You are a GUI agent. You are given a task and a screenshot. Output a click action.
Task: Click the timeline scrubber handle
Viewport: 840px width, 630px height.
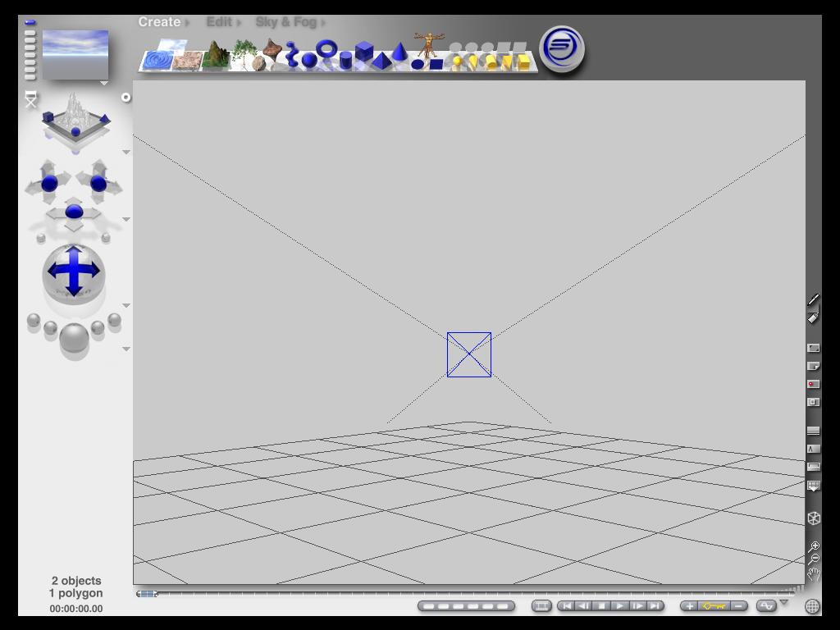coord(147,594)
